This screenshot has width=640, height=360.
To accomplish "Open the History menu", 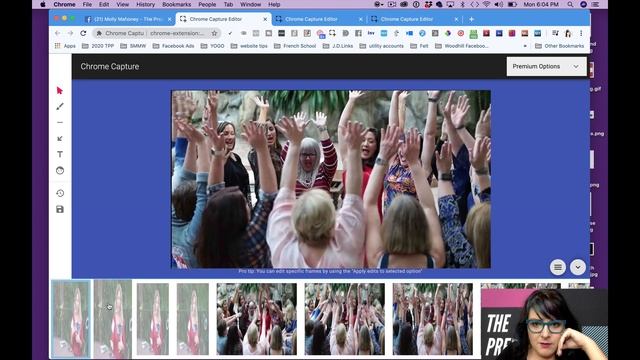I will click(x=145, y=4).
